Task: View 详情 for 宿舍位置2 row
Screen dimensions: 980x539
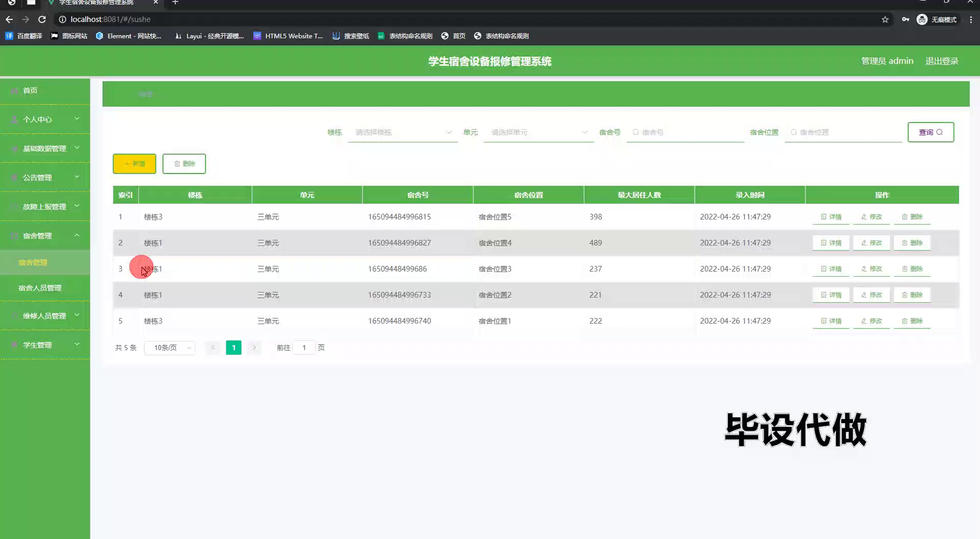Action: coord(831,295)
